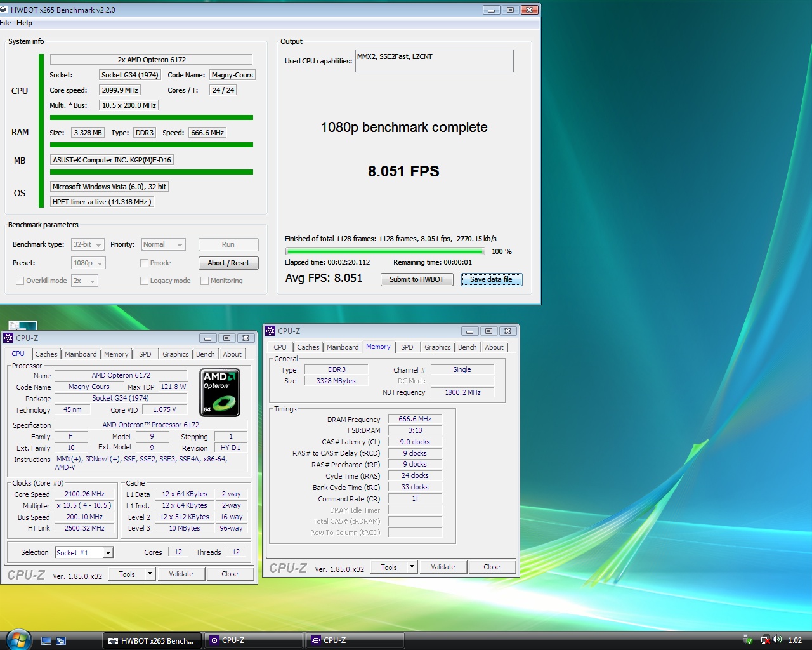Open About tab in CPU-Z memory window
The width and height of the screenshot is (812, 650).
[x=494, y=347]
